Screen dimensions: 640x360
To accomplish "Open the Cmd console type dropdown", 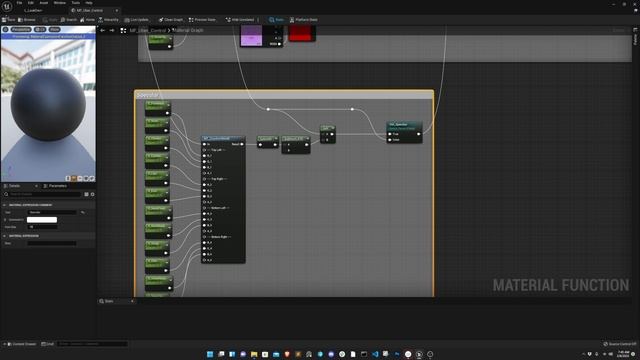I will (x=48, y=344).
